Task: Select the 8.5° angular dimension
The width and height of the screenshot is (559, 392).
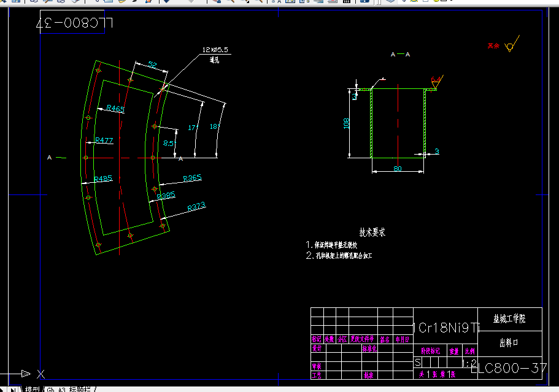Action: click(x=169, y=144)
